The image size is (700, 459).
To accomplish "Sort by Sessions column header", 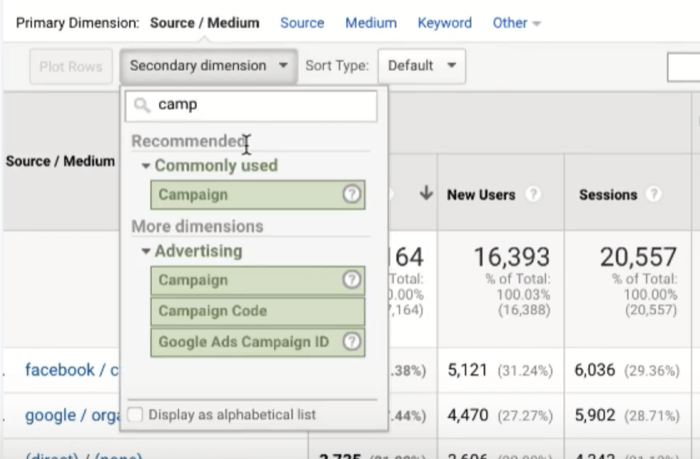I will pos(608,195).
